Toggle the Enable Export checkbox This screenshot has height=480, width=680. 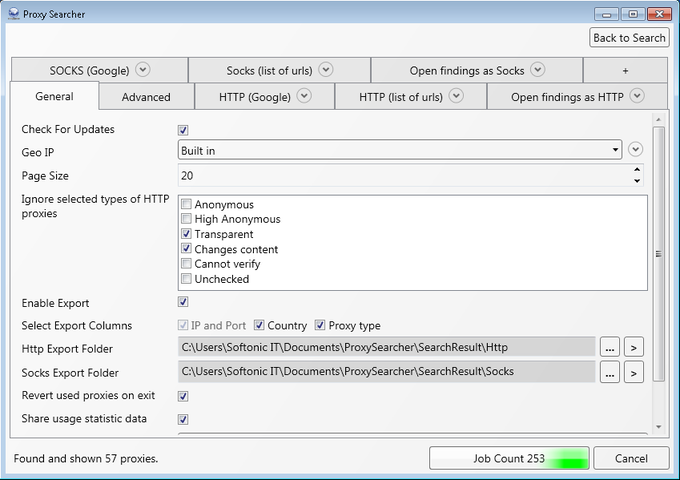[x=183, y=302]
